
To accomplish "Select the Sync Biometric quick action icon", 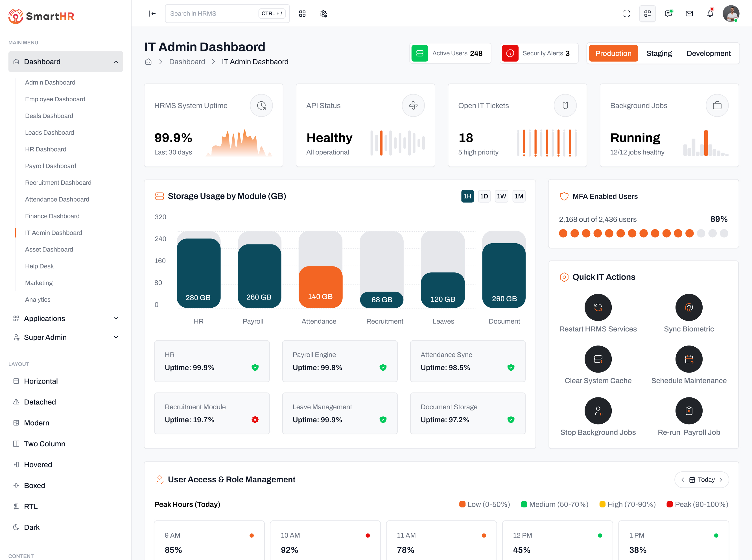I will (688, 307).
